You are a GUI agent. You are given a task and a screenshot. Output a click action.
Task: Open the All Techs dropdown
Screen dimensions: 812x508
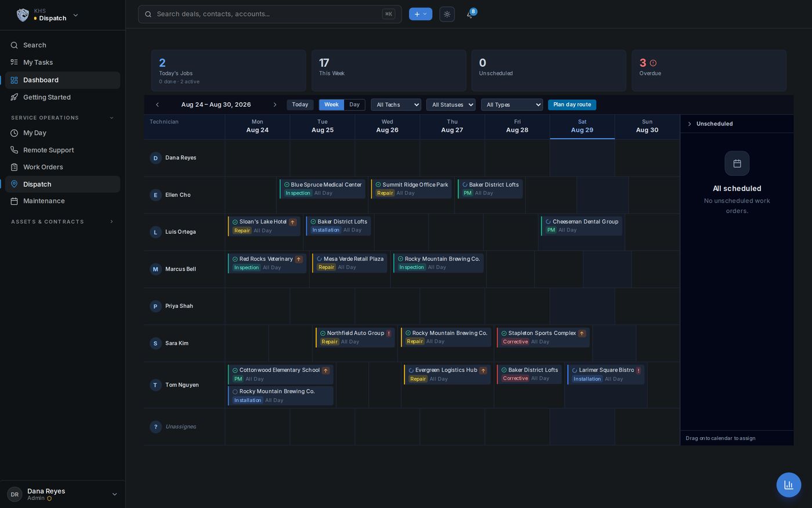396,105
